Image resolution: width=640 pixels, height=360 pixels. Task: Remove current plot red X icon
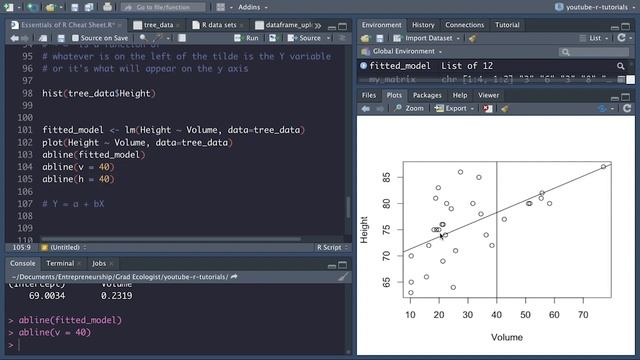(488, 109)
